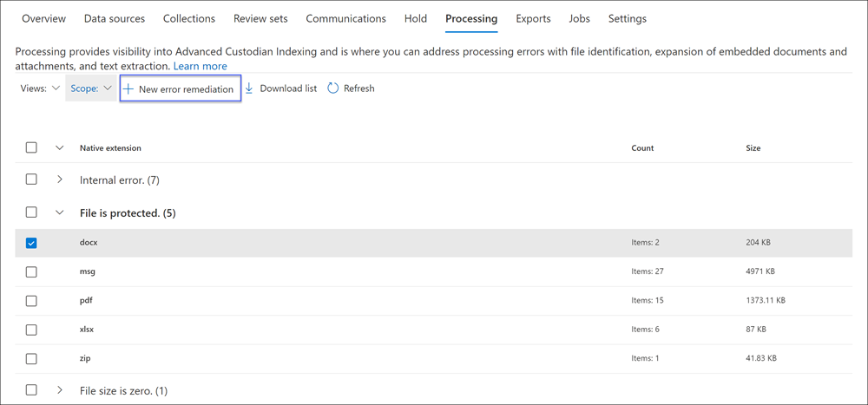
Task: Tick the pdf extension checkbox
Action: pyautogui.click(x=31, y=301)
